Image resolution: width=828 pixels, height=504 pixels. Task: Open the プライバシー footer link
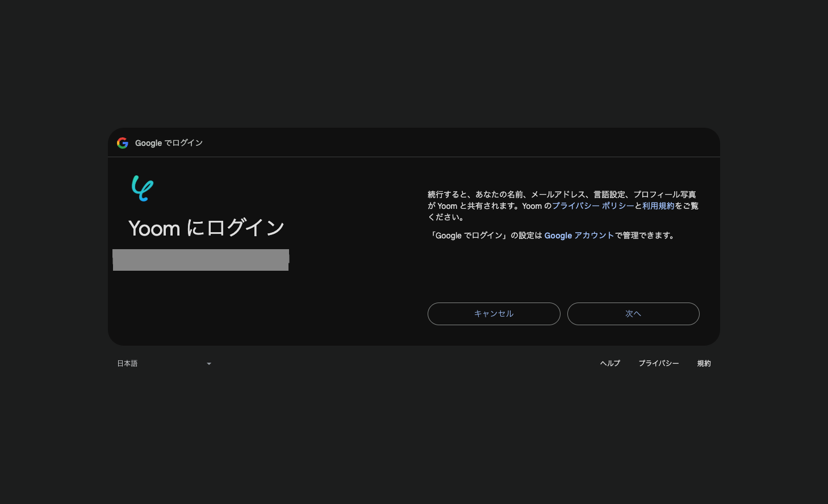[x=659, y=364]
